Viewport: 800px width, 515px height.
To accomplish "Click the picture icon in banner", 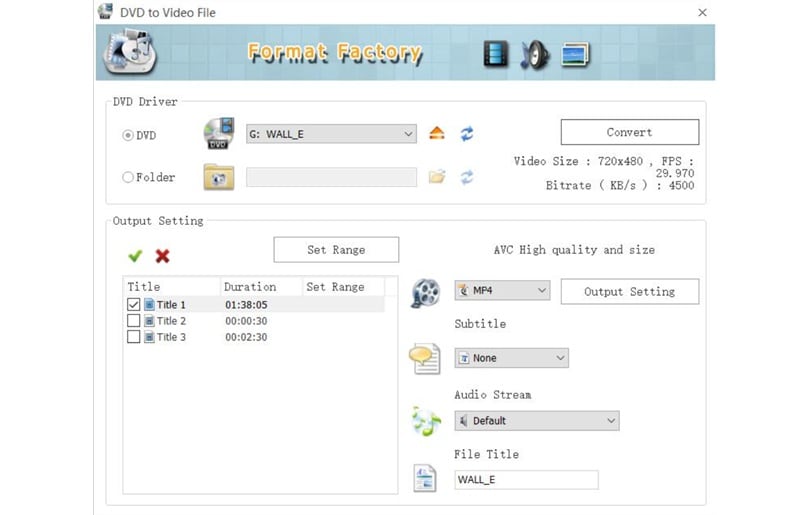I will (575, 55).
